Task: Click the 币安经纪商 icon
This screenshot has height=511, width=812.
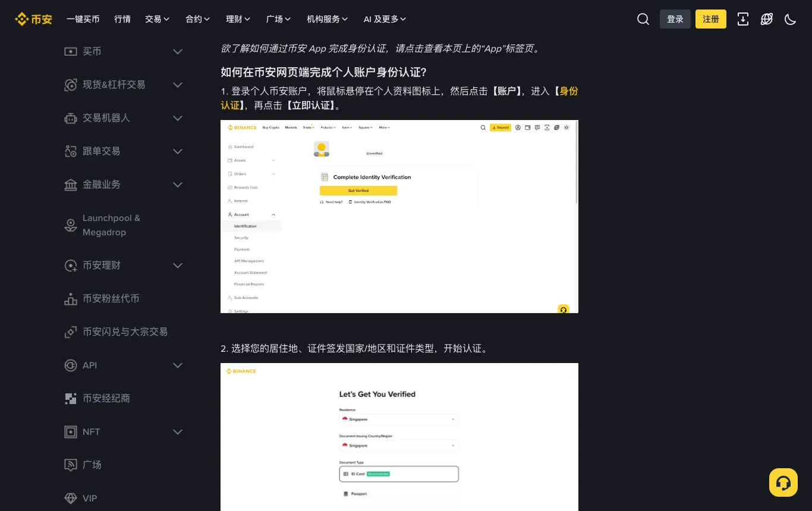Action: tap(71, 399)
